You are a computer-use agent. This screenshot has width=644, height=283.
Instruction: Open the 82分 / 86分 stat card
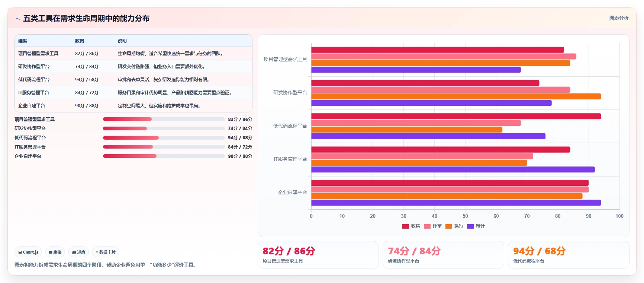(x=318, y=255)
